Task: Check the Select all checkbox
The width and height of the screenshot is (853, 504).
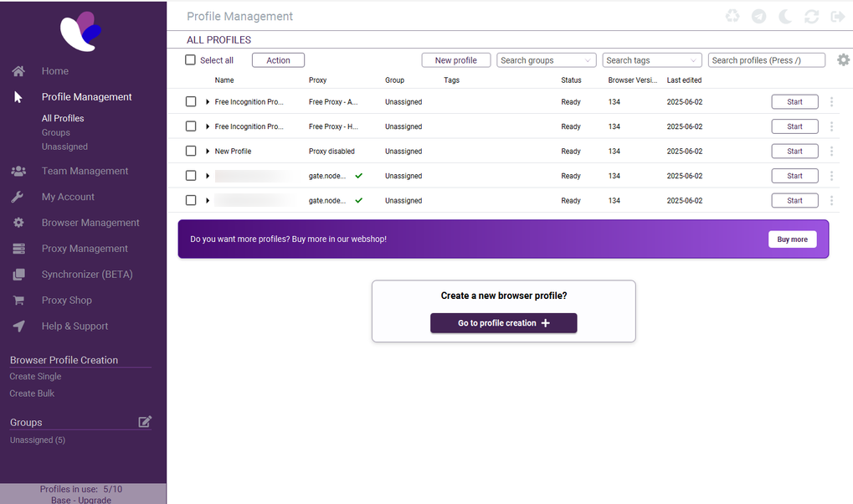Action: click(190, 60)
